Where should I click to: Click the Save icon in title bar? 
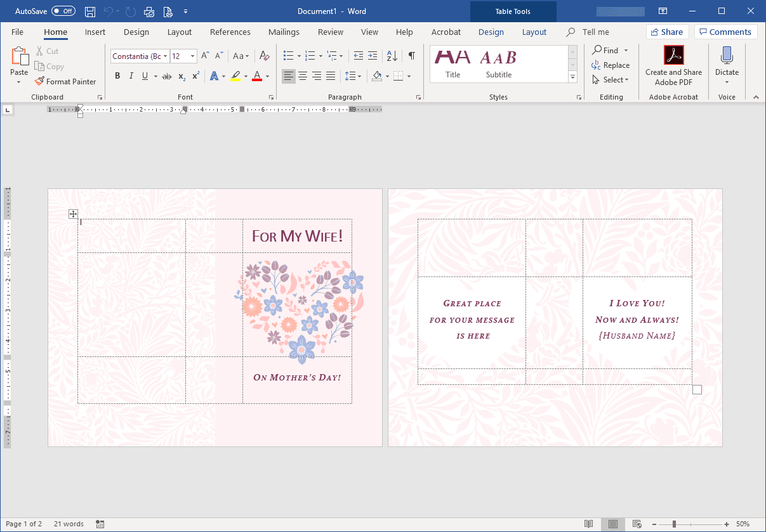90,11
